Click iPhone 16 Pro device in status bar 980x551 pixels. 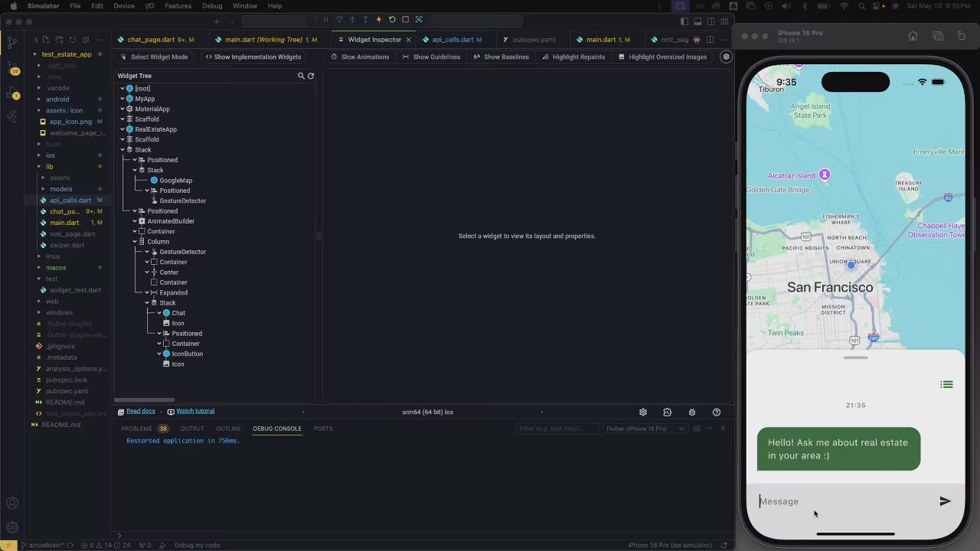[x=670, y=545]
